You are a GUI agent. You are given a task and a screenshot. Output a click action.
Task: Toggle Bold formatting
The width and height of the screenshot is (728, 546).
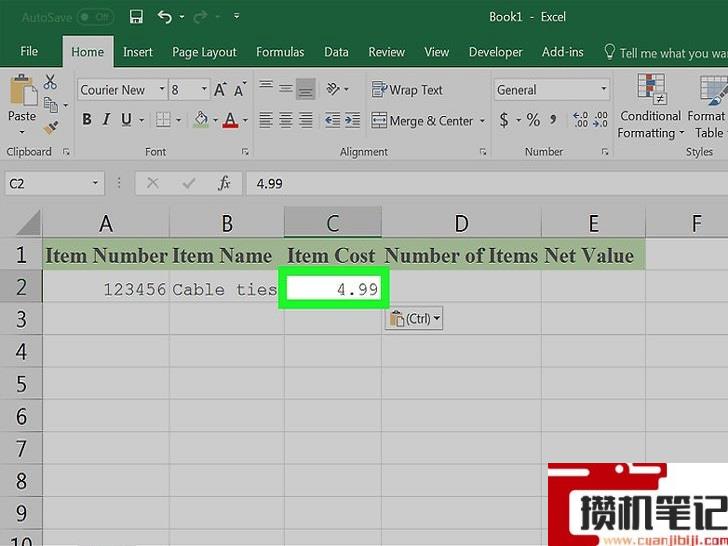click(x=86, y=120)
